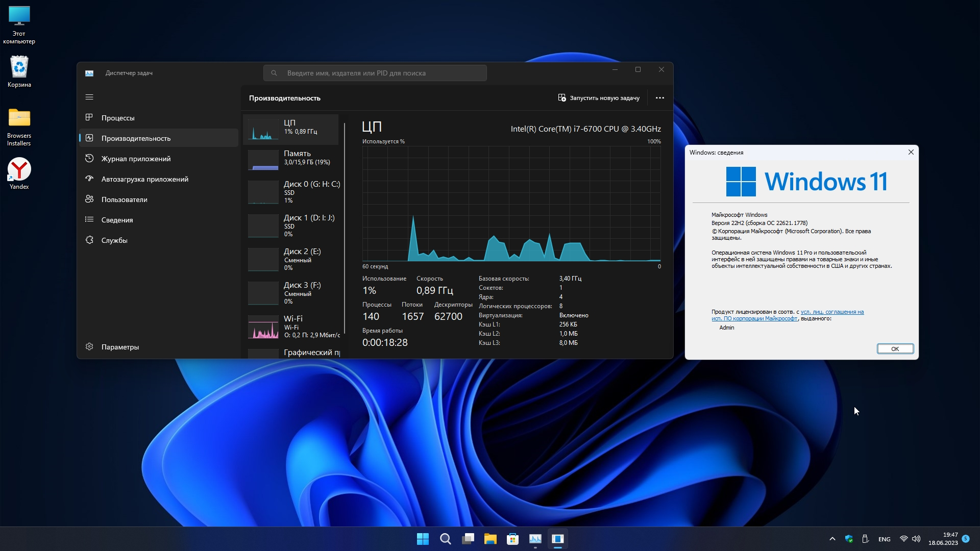Open the Services page
This screenshot has height=551, width=980.
click(114, 240)
